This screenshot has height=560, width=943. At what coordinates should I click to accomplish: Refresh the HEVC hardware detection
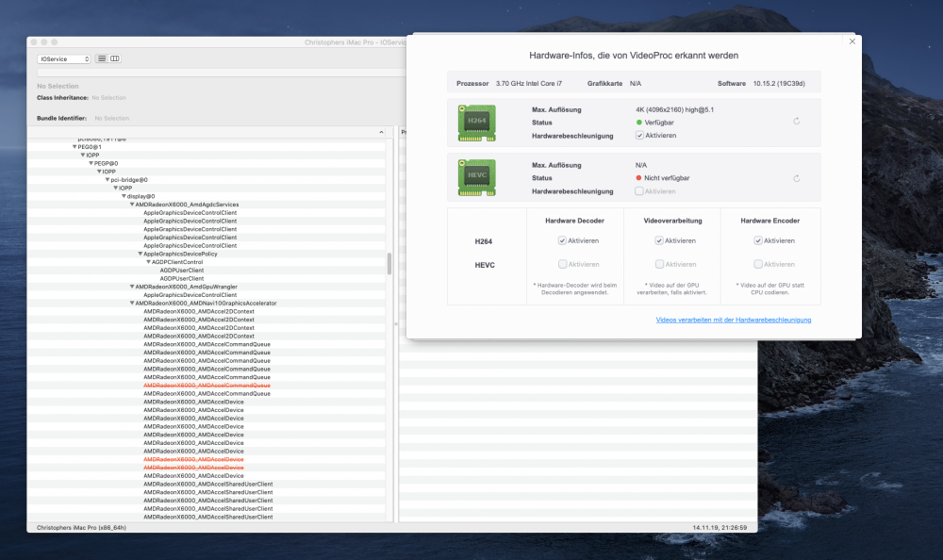coord(796,178)
